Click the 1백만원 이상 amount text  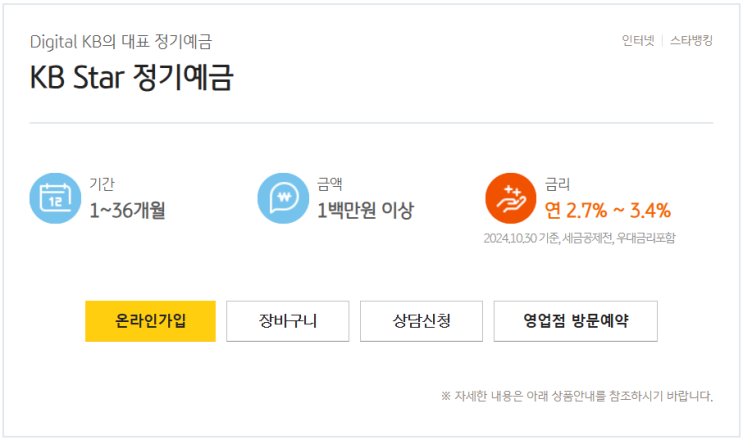365,210
